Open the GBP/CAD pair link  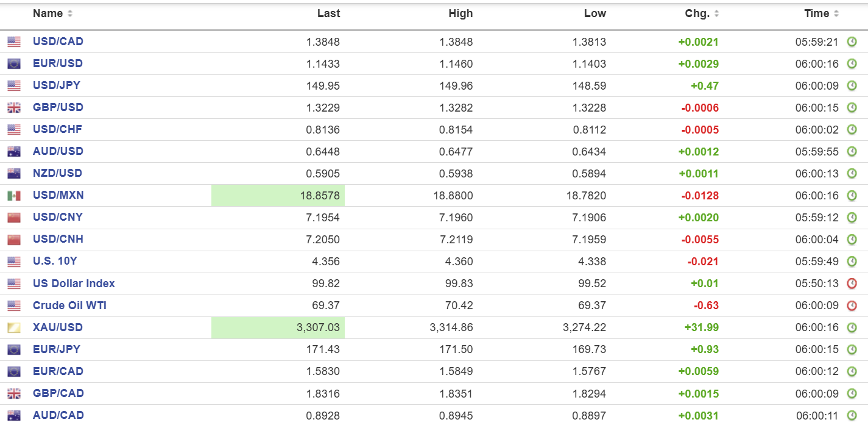58,393
